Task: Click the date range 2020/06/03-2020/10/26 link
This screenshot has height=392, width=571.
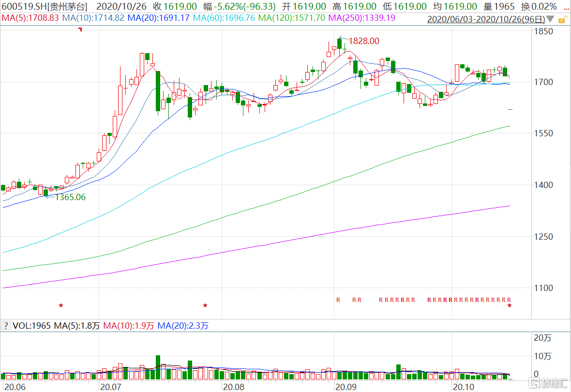Action: pos(486,19)
